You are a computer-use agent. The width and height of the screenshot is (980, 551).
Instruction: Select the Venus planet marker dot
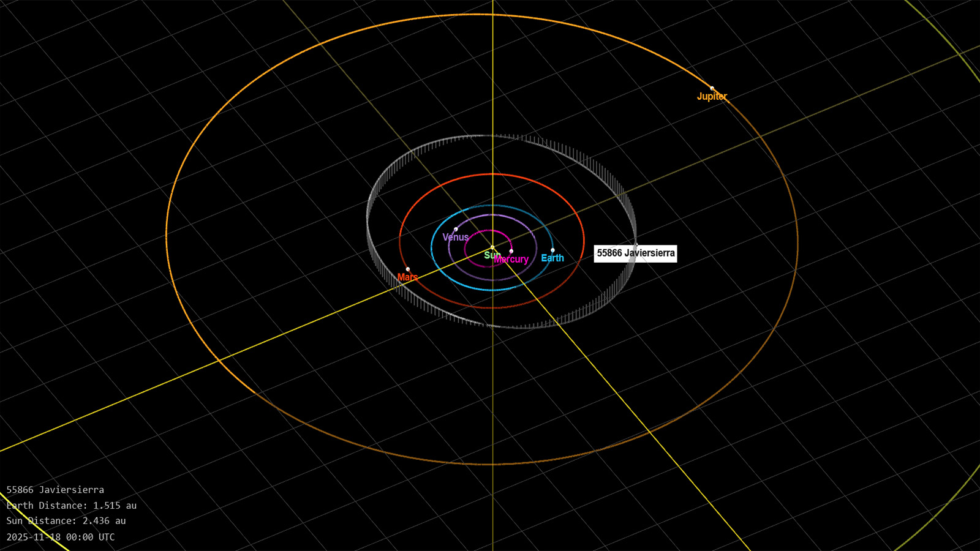(456, 229)
